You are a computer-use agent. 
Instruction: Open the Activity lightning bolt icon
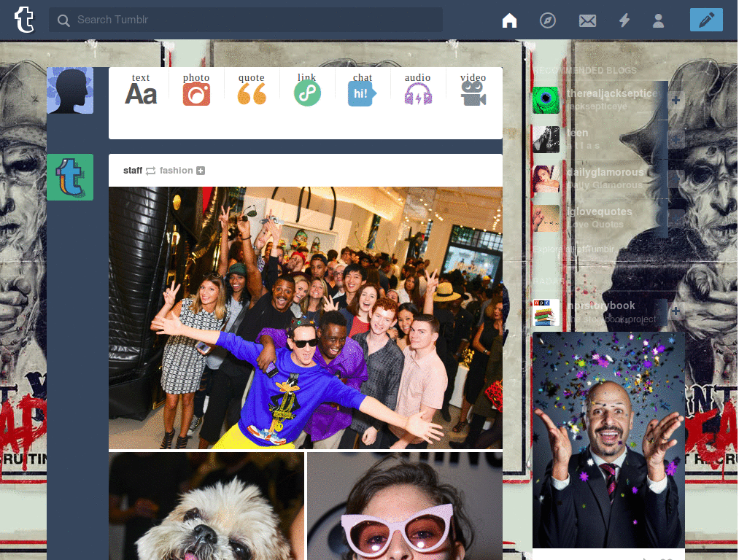[x=624, y=20]
